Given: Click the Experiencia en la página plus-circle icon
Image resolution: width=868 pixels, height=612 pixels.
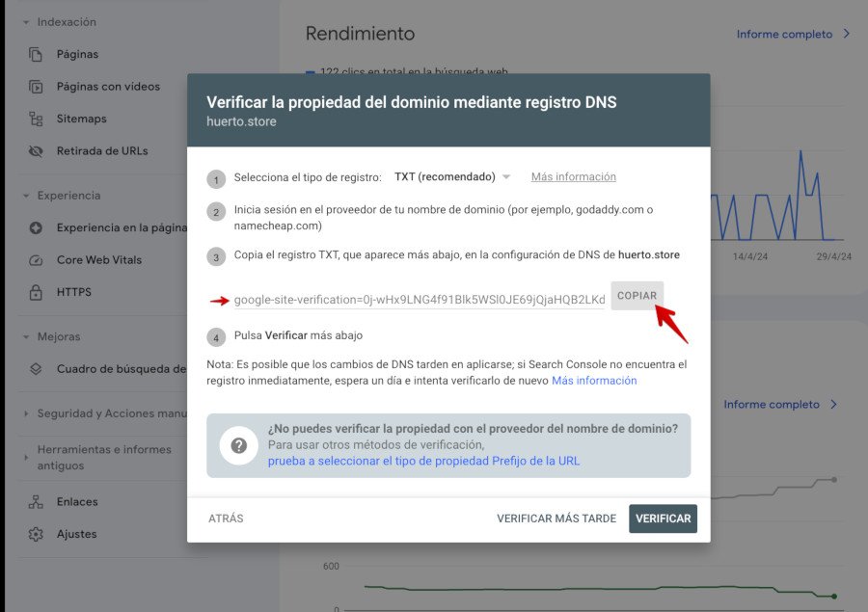Looking at the screenshot, I should [x=36, y=227].
